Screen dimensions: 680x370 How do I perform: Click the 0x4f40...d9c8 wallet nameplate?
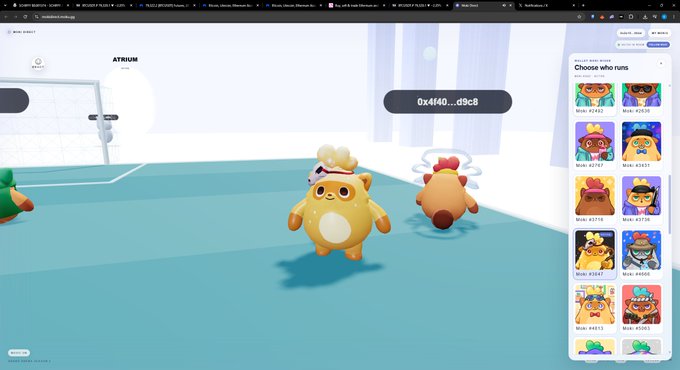click(x=448, y=102)
